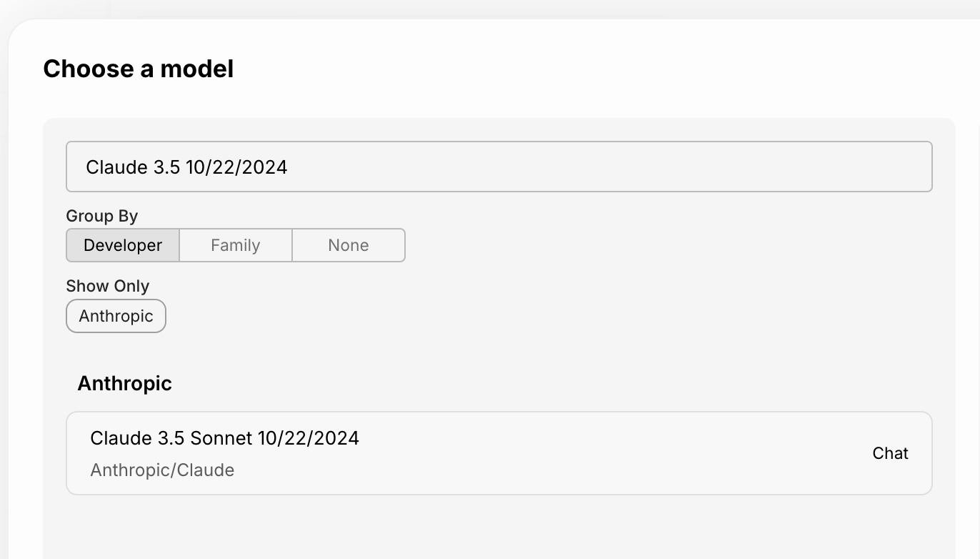Click empty space right of search text
Screen dimensions: 980x559
click(607, 167)
